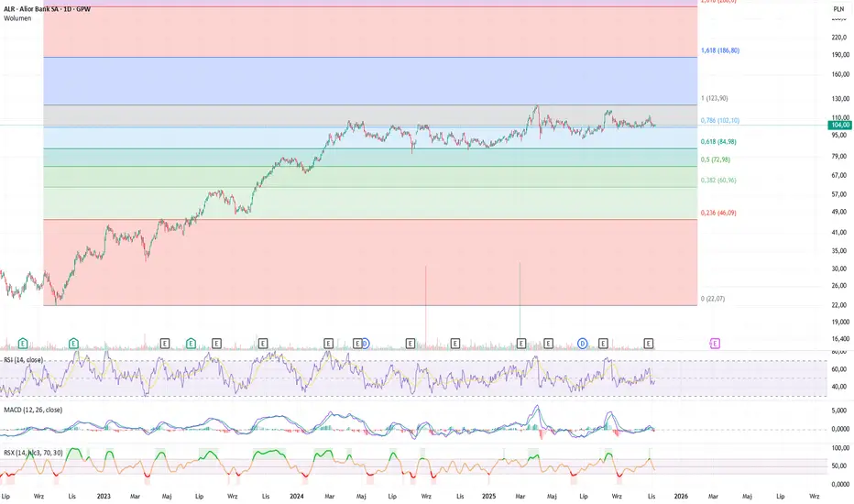Click the 26,00 price axis value

(x=839, y=286)
